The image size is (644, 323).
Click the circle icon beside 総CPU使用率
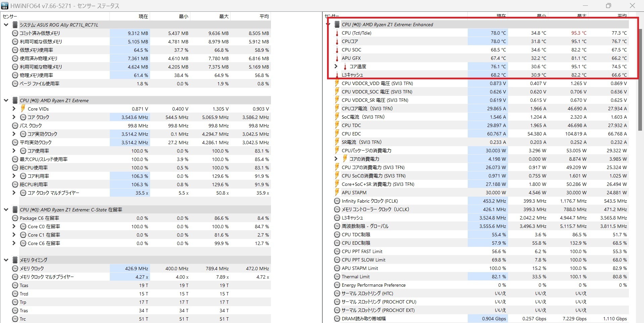pos(15,168)
